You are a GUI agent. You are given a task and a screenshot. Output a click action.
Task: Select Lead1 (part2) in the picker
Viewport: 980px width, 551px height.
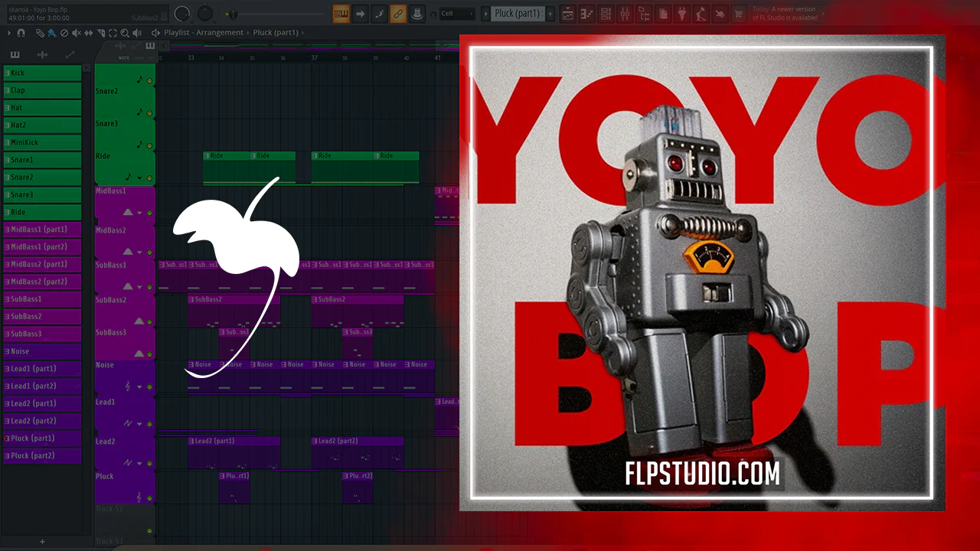(x=42, y=386)
